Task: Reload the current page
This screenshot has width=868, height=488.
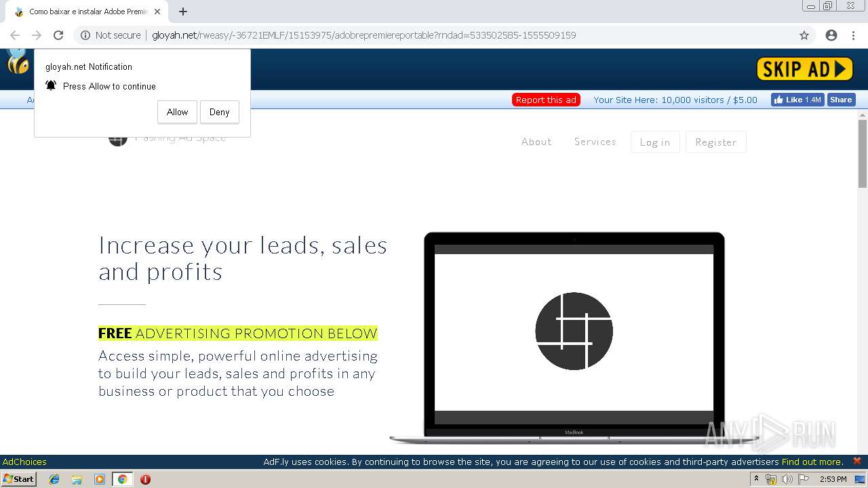Action: 58,35
